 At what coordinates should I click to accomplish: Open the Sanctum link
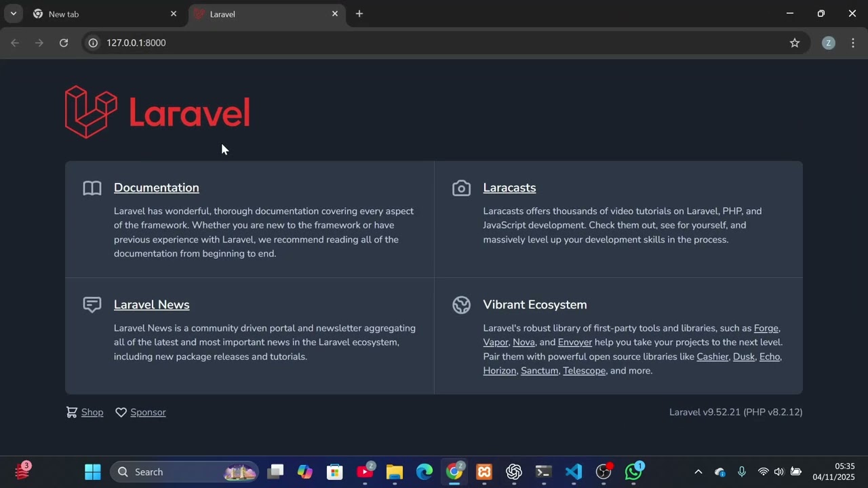click(x=540, y=371)
